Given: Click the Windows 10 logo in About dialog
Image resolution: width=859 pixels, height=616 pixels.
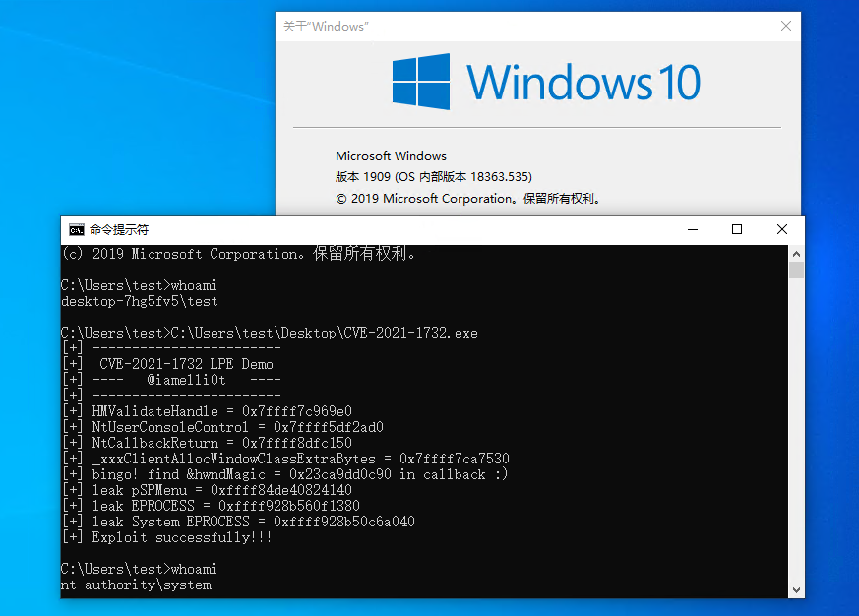Looking at the screenshot, I should pos(546,83).
